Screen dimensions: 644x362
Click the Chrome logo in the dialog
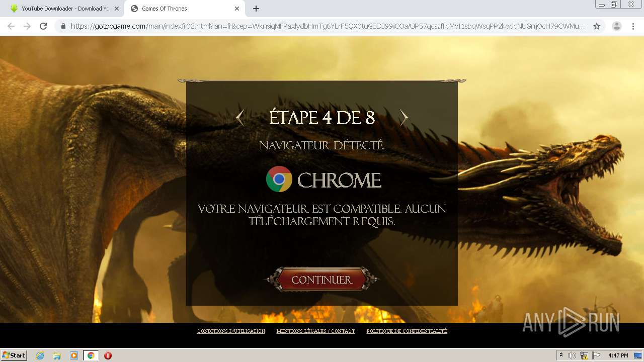pos(279,179)
